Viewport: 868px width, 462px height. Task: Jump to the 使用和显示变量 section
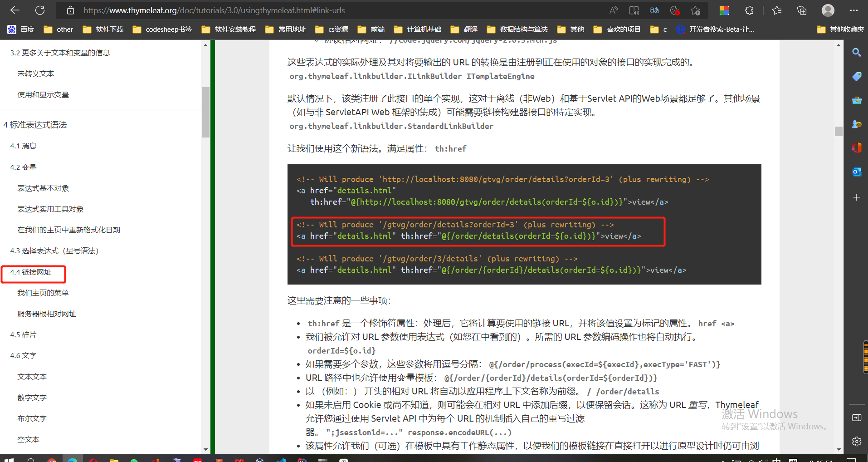coord(43,94)
